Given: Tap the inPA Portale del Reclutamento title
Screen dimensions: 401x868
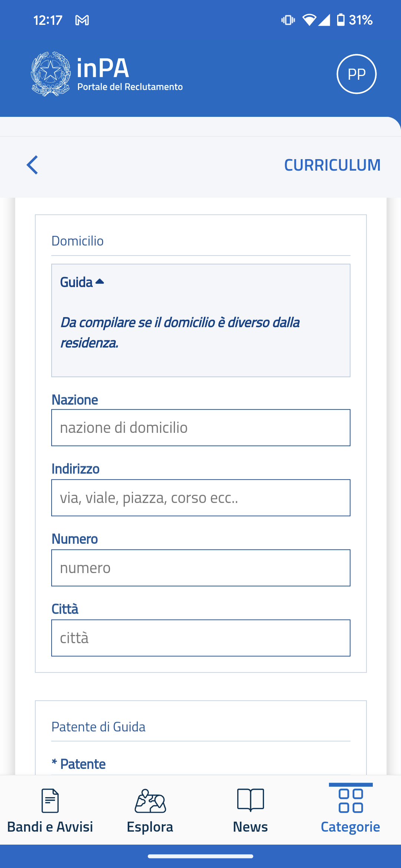Looking at the screenshot, I should coord(129,74).
